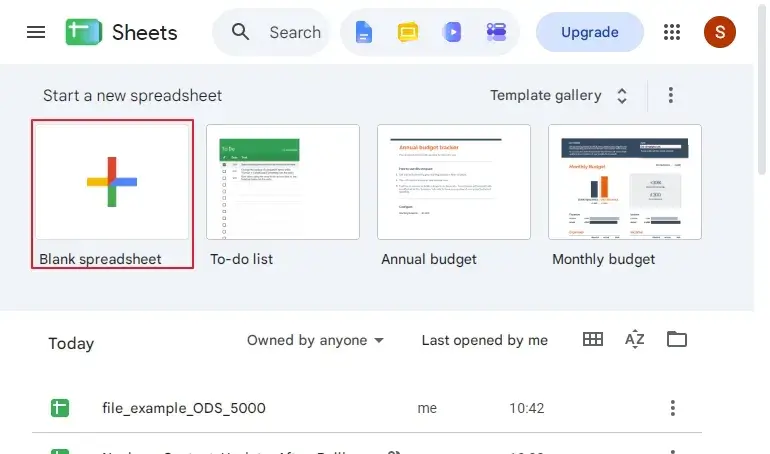This screenshot has height=454, width=770.
Task: Click the magnifying glass search icon
Action: coord(240,32)
